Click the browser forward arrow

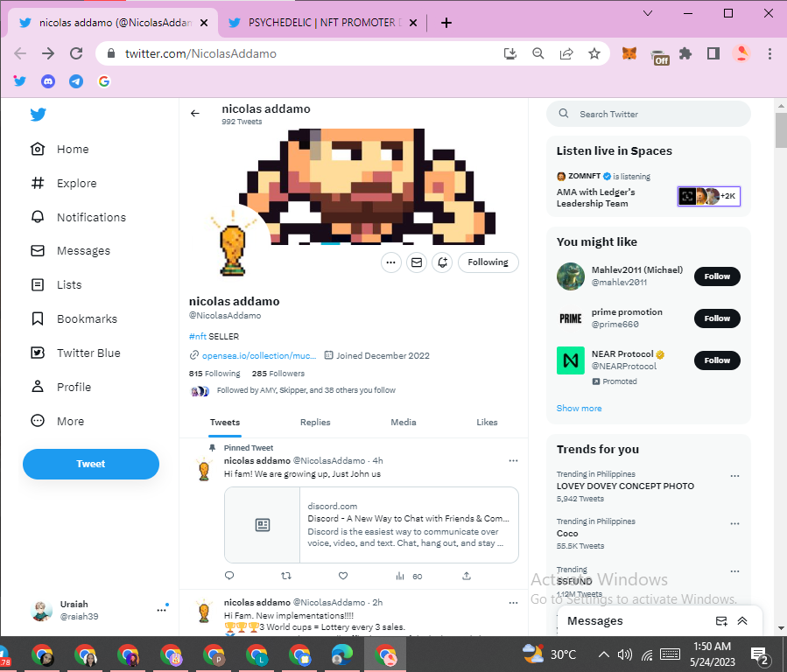[x=48, y=53]
